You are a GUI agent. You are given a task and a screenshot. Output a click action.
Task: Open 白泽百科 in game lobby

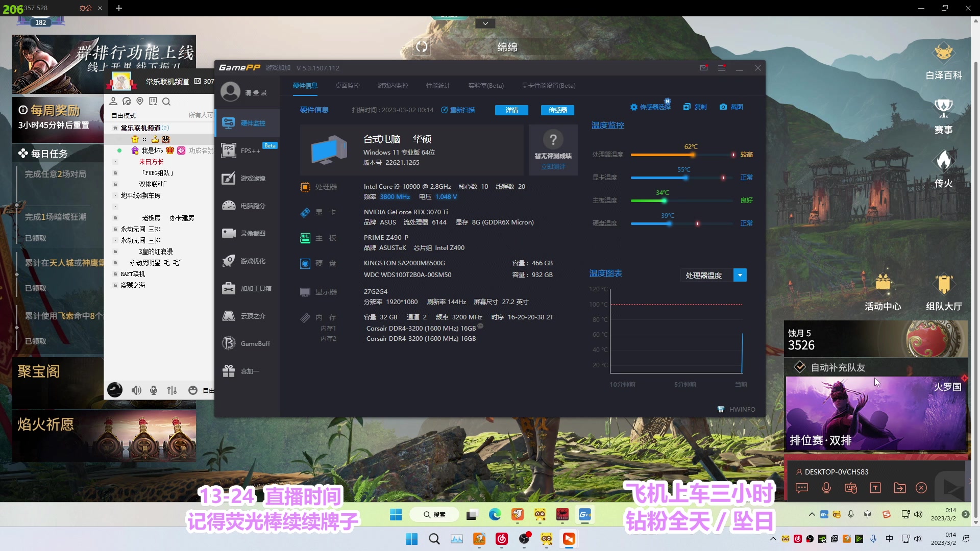click(944, 61)
